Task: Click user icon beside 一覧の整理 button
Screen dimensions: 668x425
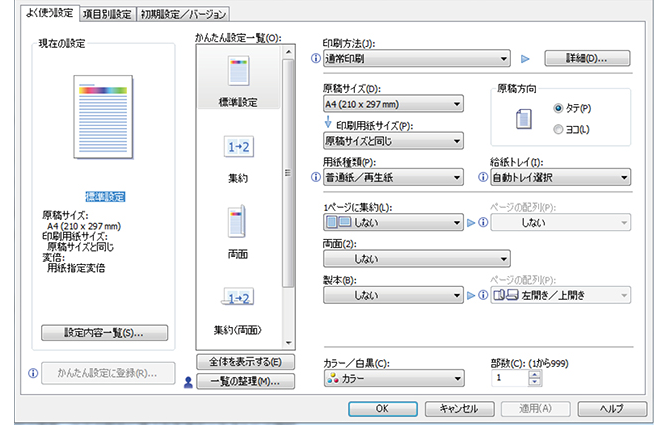Action: (x=188, y=382)
